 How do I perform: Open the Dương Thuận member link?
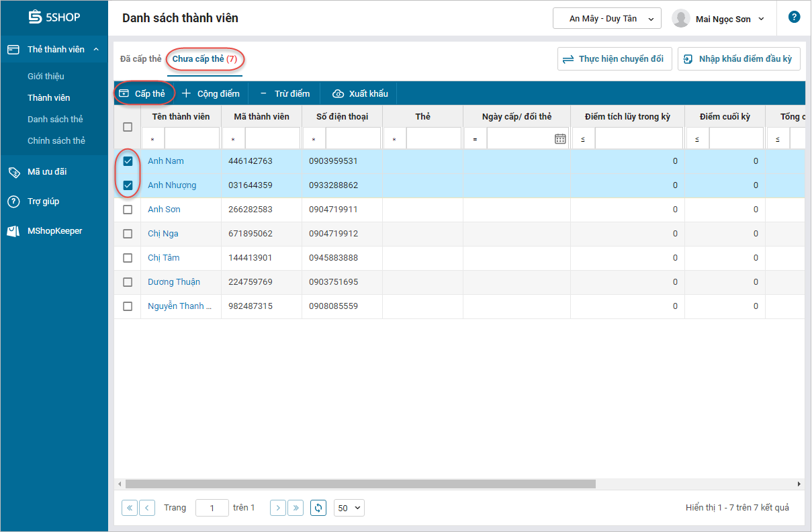173,282
